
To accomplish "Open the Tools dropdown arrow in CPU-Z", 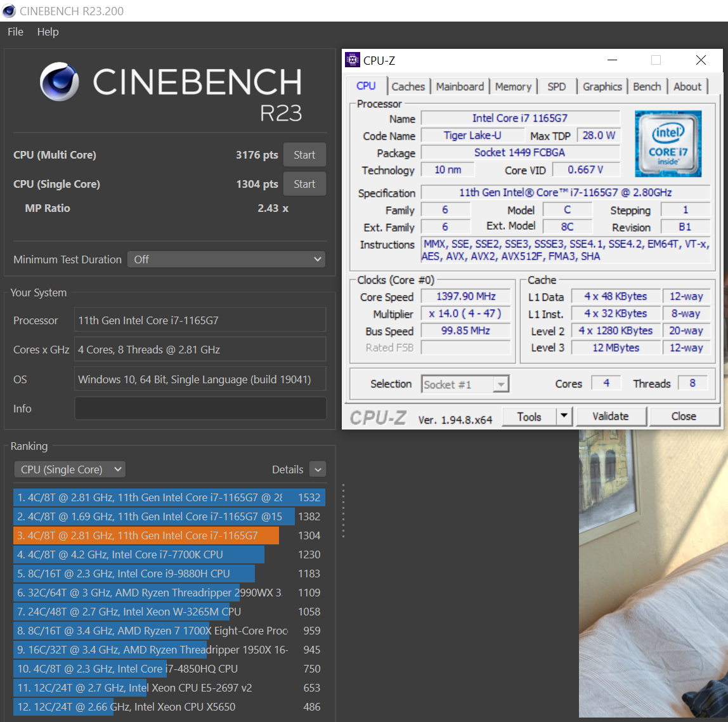I will tap(564, 416).
